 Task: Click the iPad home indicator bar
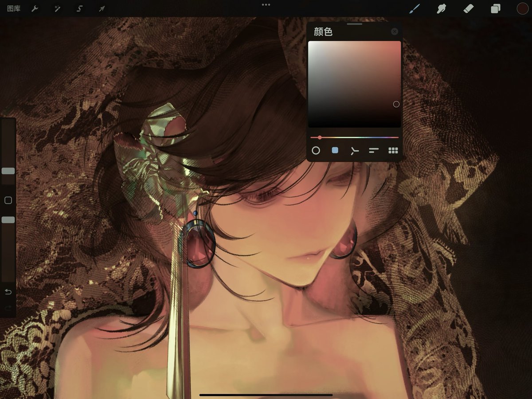click(266, 395)
